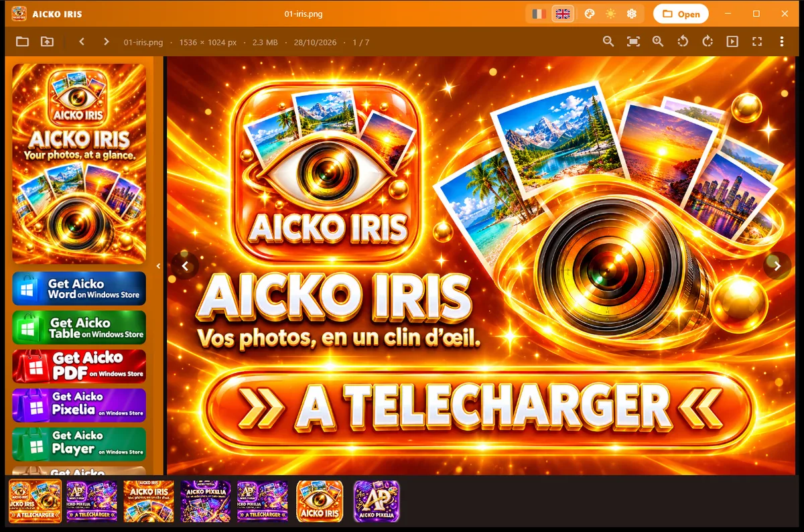Screen dimensions: 804x532
Task: Select the fifth filmstrip thumbnail
Action: pos(263,501)
